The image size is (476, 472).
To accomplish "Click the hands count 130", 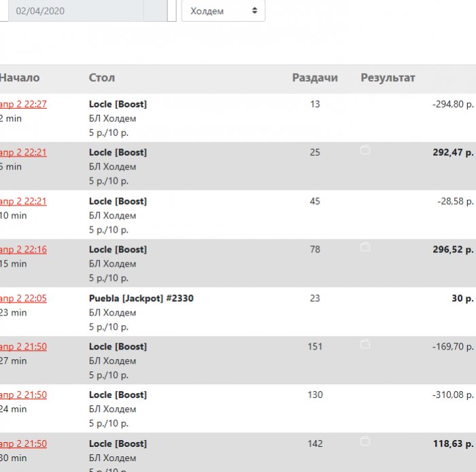I will tap(315, 395).
